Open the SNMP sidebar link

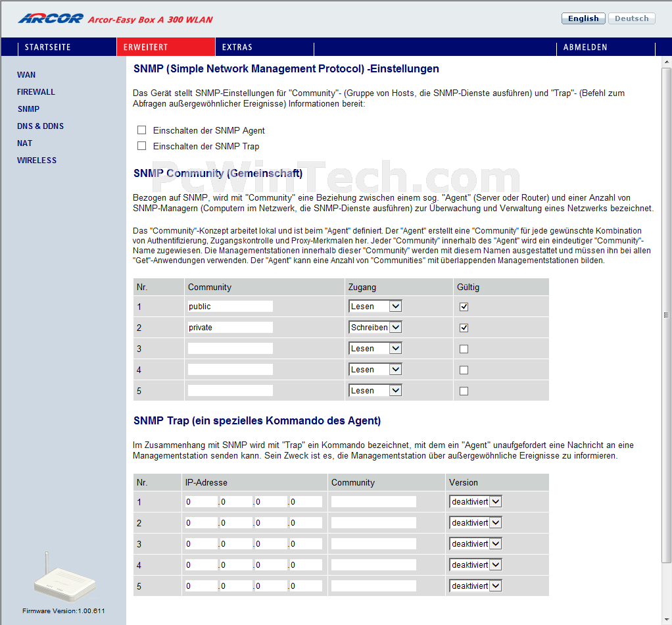pyautogui.click(x=28, y=109)
